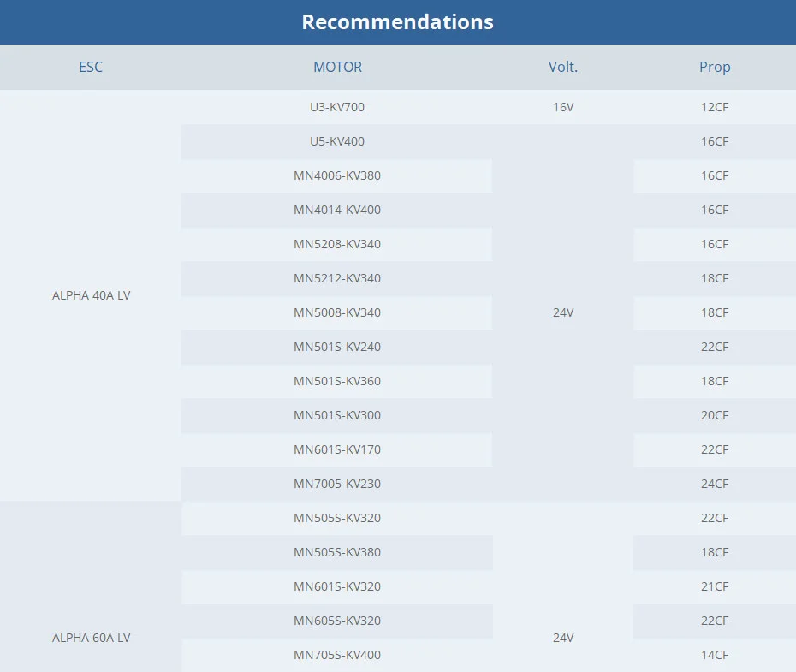The width and height of the screenshot is (796, 672).
Task: Select the MN601S-KV170 motor cell
Action: pyautogui.click(x=337, y=449)
